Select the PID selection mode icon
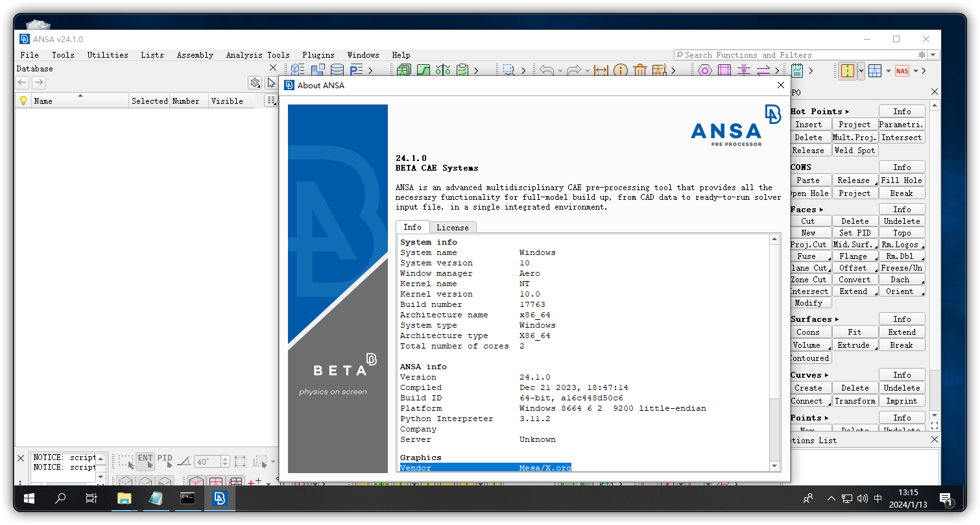Image resolution: width=980 pixels, height=525 pixels. 165,461
